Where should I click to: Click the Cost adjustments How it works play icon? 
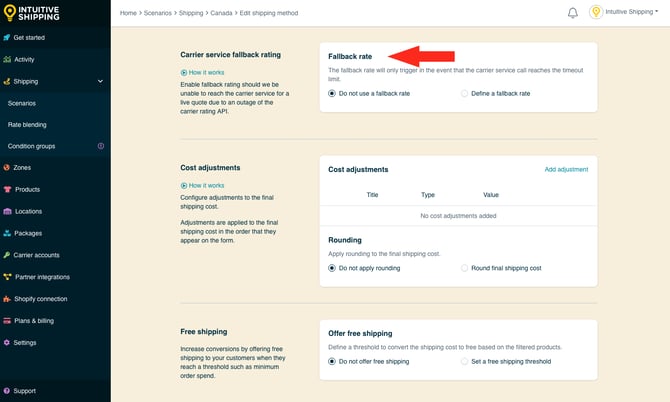[184, 185]
